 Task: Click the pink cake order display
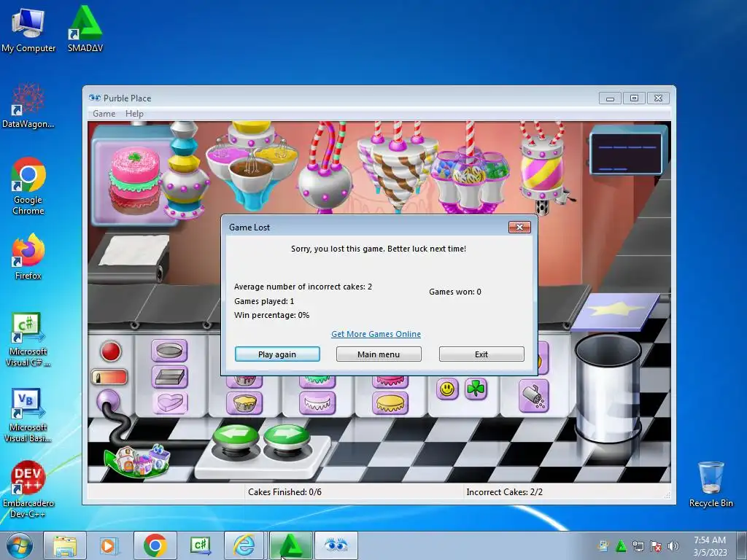pyautogui.click(x=134, y=179)
